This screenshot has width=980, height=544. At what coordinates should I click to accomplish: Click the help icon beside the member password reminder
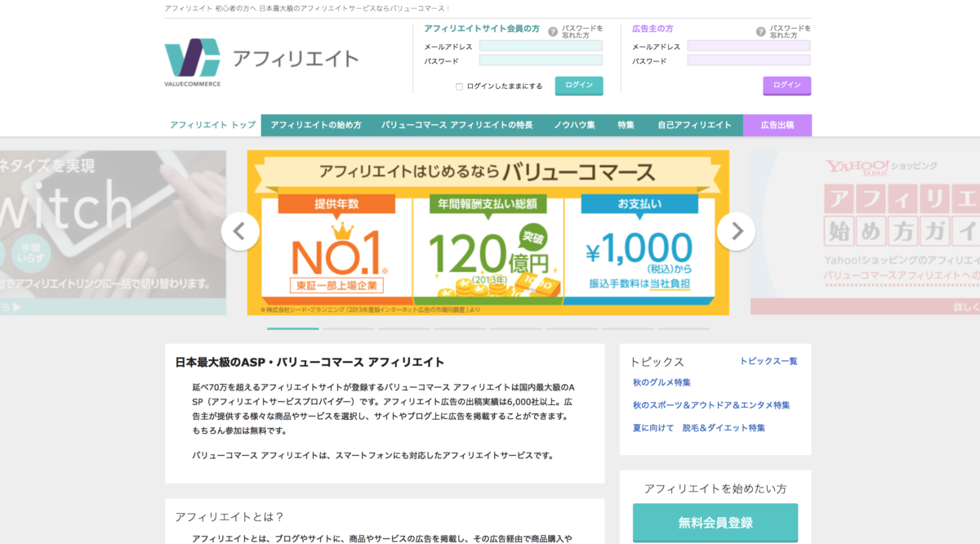553,32
